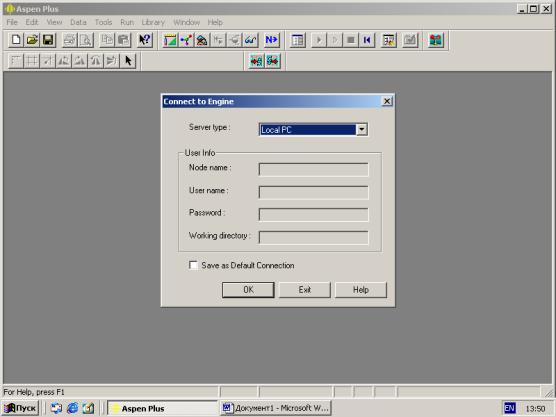Open the Пуск Start button

click(x=20, y=408)
